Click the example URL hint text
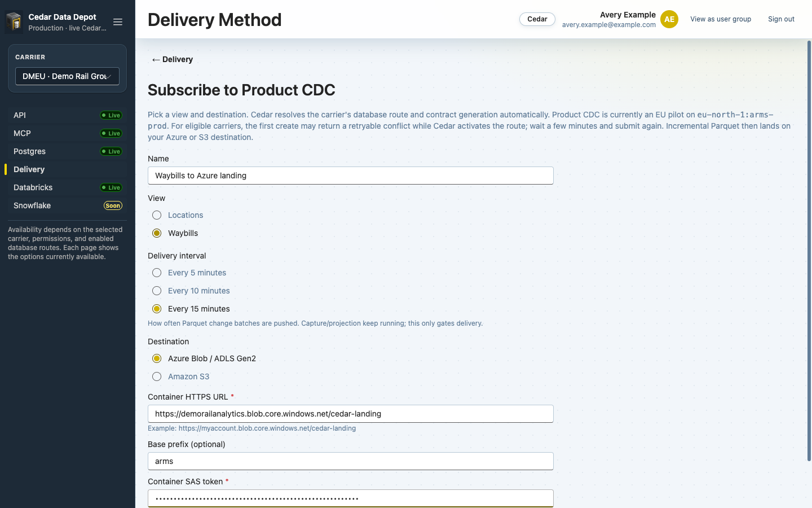This screenshot has height=508, width=812. pyautogui.click(x=251, y=428)
